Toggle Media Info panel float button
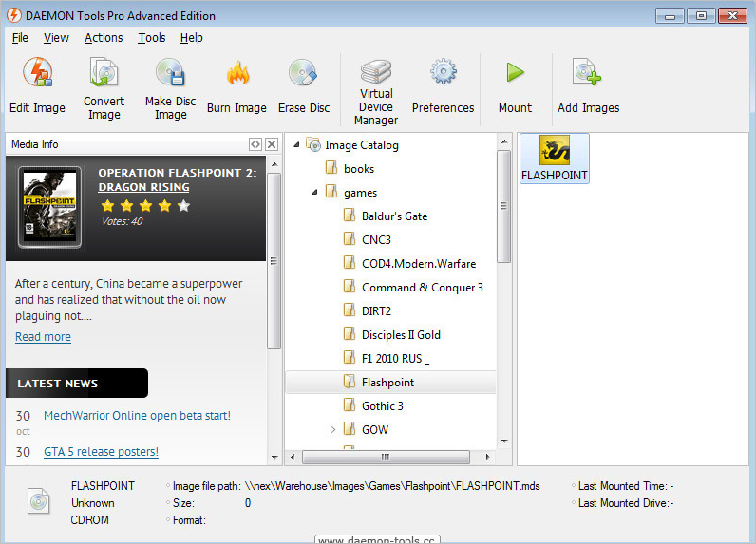 click(255, 144)
